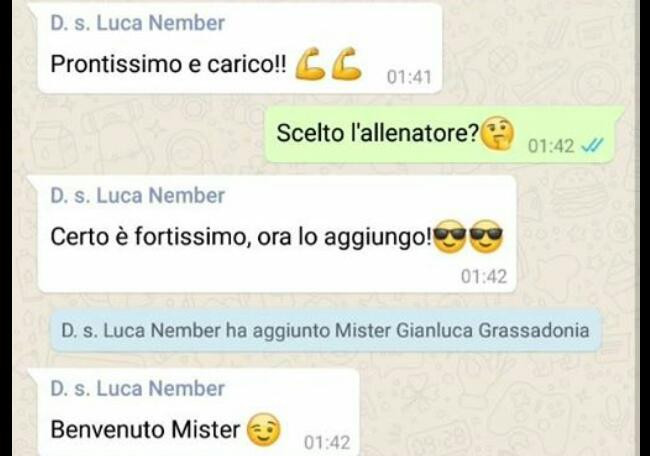Screen dimensions: 650x456
Task: Select the green 'Scelto l'allenatore?' message bubble
Action: point(444,134)
